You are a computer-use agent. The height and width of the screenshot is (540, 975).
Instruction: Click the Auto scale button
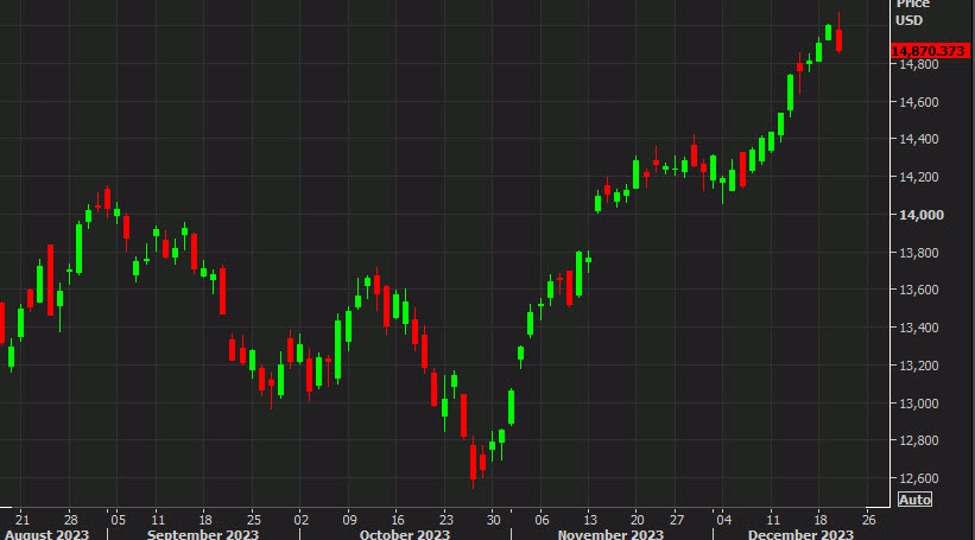pyautogui.click(x=915, y=500)
